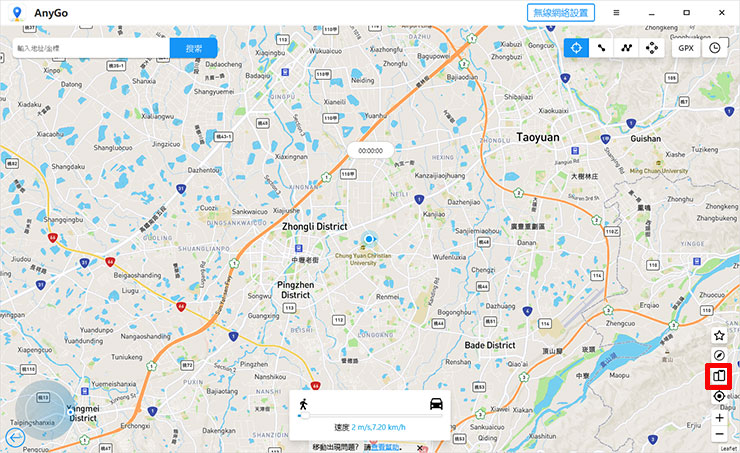Zoom in with the plus button
Image resolution: width=740 pixels, height=453 pixels.
pos(719,418)
